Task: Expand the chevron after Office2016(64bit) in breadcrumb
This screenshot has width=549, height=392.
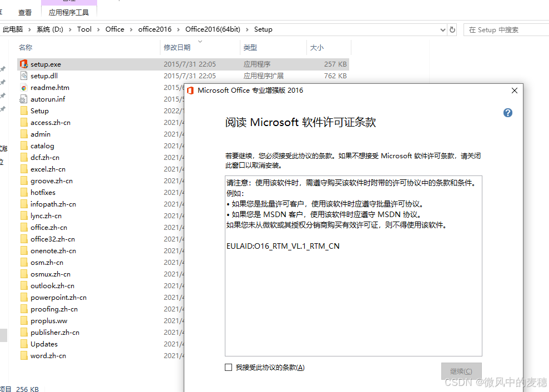Action: click(247, 29)
